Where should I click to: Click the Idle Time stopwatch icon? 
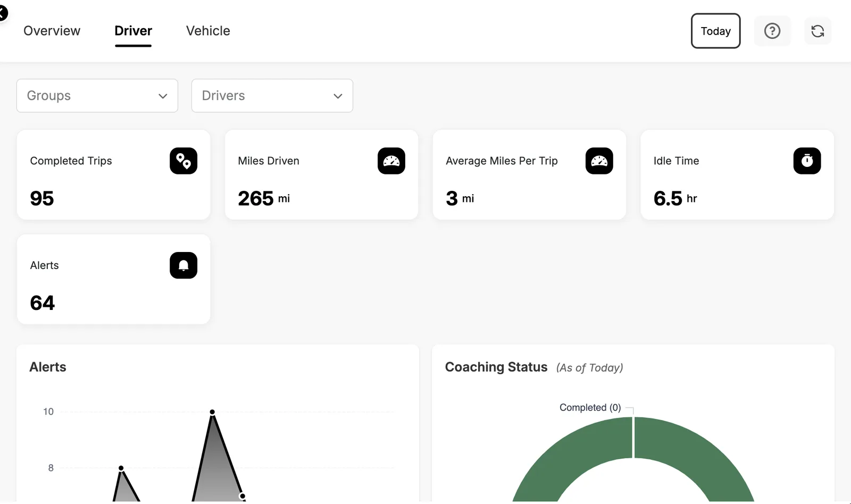[x=807, y=161]
